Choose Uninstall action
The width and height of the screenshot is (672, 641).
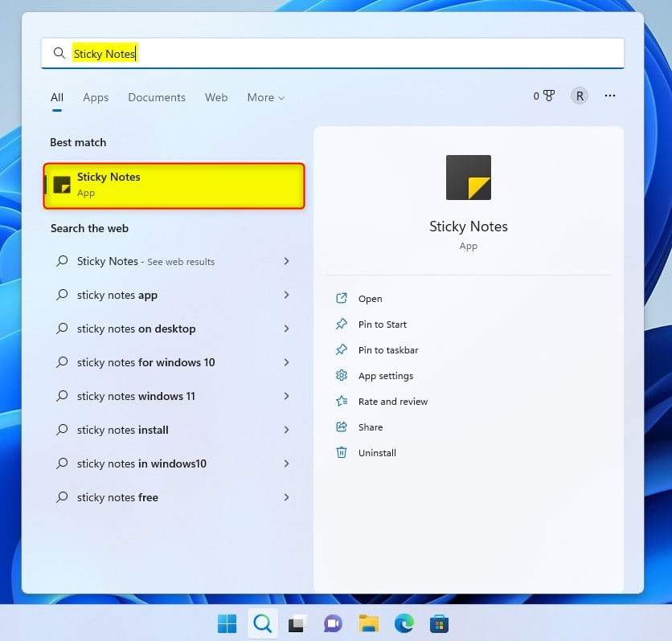pyautogui.click(x=377, y=453)
